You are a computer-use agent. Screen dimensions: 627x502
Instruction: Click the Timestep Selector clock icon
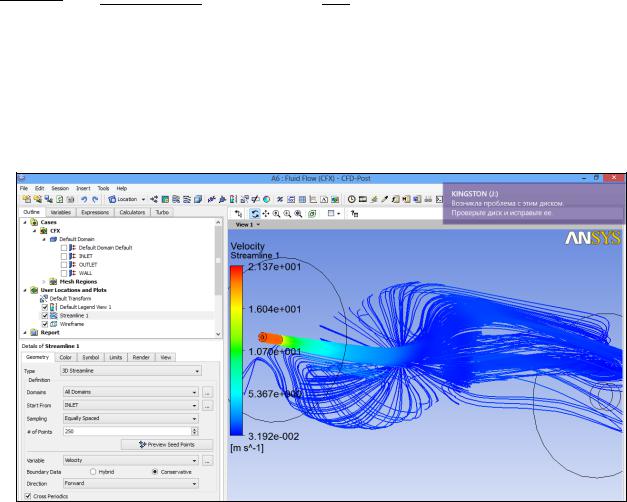[351, 199]
